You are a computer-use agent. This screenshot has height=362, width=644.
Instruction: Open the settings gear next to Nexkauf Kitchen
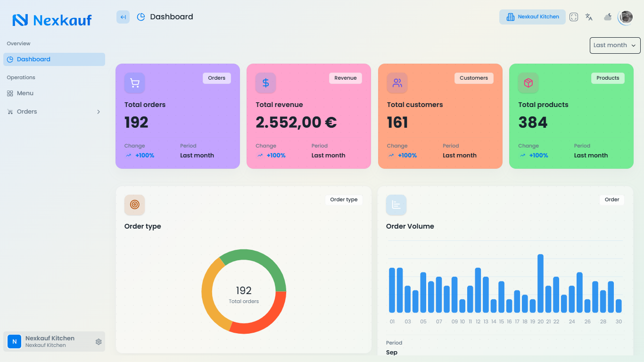[x=99, y=342]
